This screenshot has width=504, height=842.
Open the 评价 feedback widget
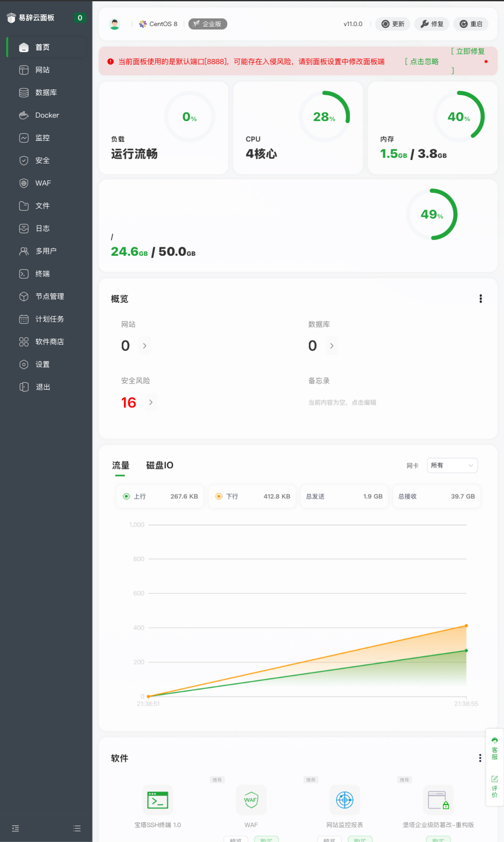pos(495,787)
